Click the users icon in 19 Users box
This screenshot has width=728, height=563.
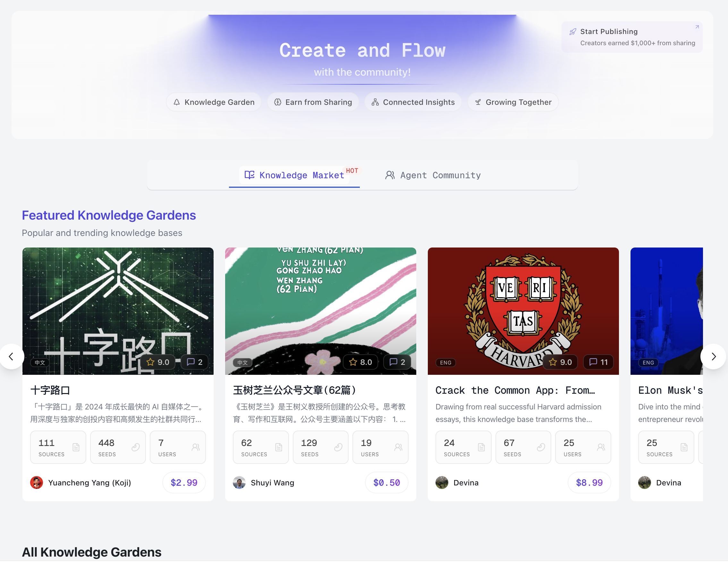click(x=398, y=447)
